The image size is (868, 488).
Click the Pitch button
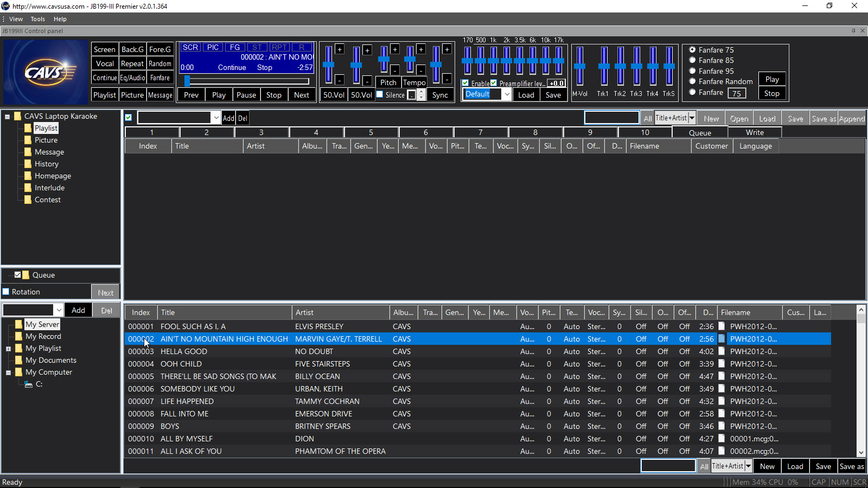[388, 82]
